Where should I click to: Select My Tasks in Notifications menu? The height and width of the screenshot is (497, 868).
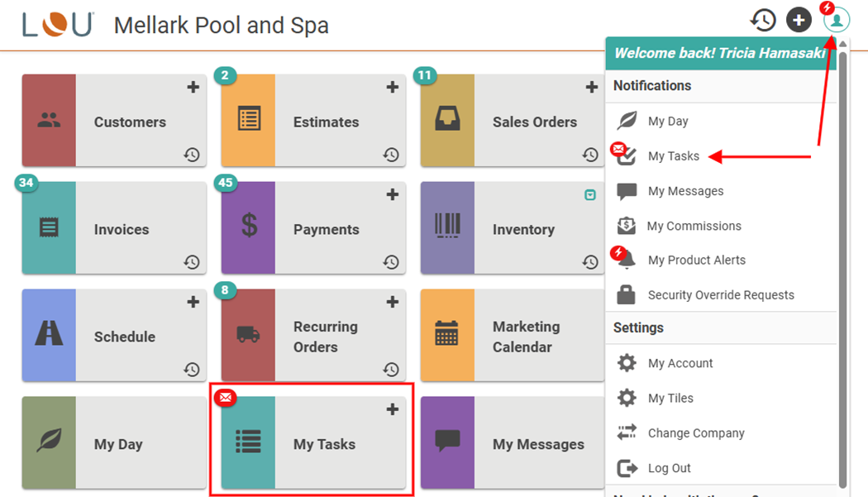pyautogui.click(x=673, y=156)
